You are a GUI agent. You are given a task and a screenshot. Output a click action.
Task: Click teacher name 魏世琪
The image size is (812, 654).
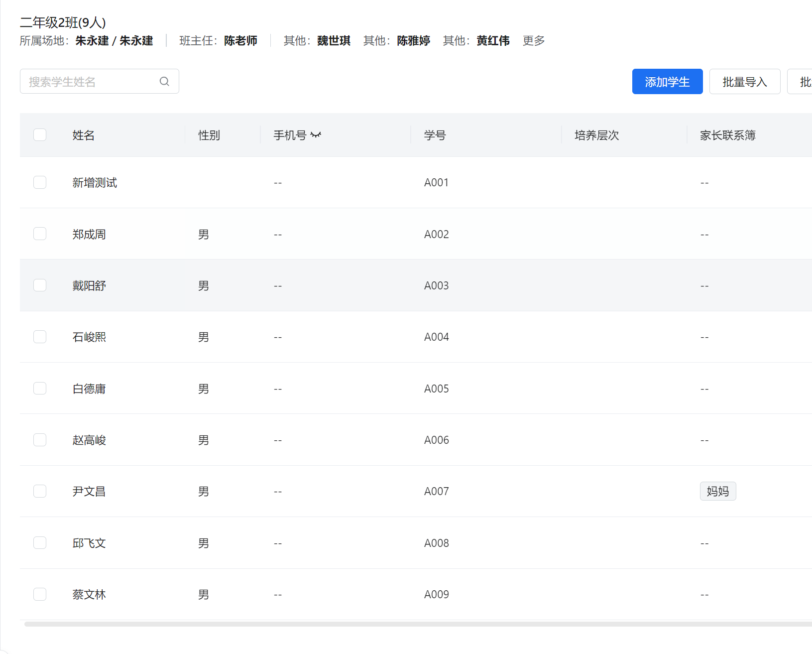[x=334, y=40]
